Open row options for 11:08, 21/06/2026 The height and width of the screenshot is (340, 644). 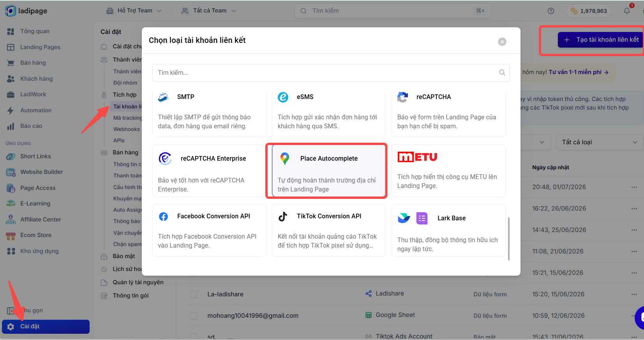coord(634,251)
